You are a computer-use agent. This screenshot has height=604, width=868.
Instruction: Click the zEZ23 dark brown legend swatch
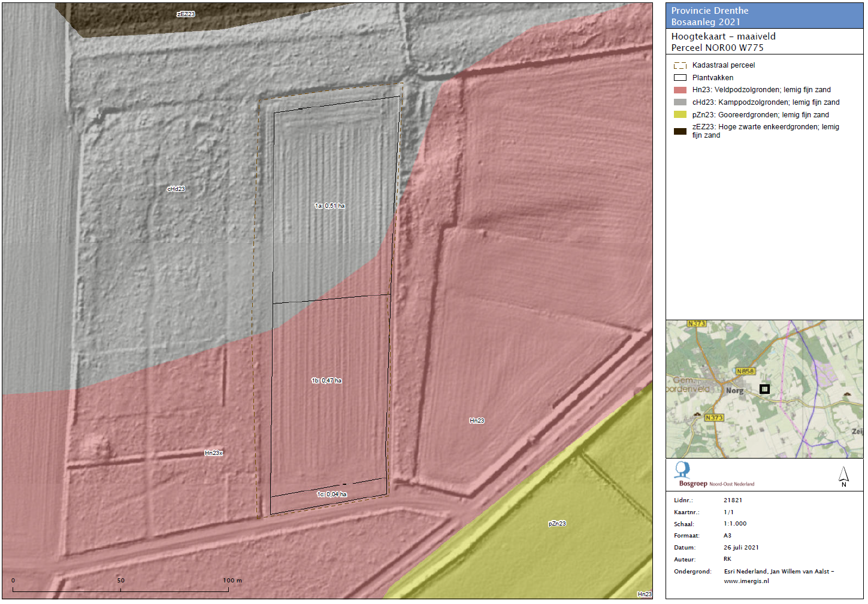pos(680,131)
